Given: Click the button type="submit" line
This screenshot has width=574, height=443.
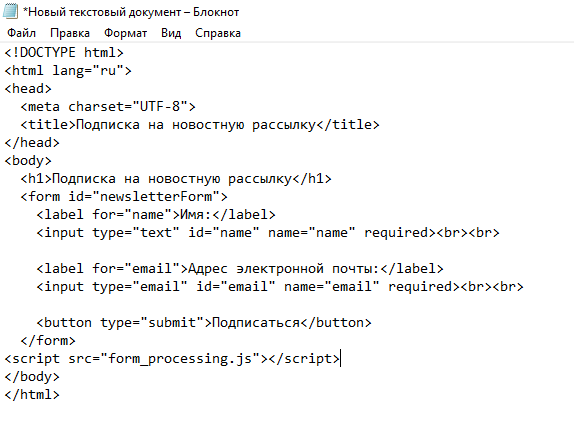Looking at the screenshot, I should click(204, 323).
